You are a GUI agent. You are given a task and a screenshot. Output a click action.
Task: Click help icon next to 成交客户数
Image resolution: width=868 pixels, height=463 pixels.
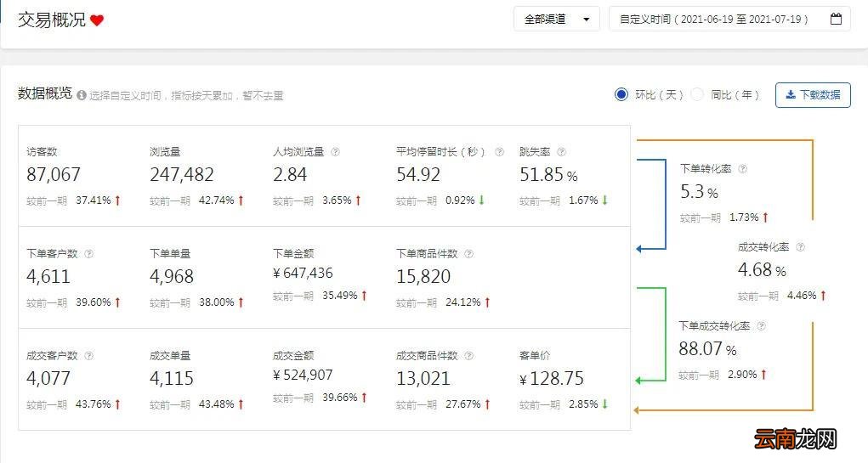[x=88, y=356]
